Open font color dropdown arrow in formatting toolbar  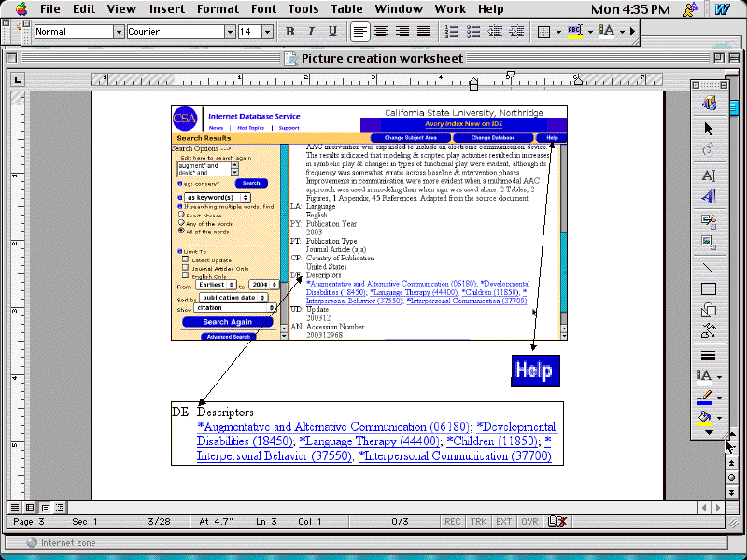click(622, 32)
